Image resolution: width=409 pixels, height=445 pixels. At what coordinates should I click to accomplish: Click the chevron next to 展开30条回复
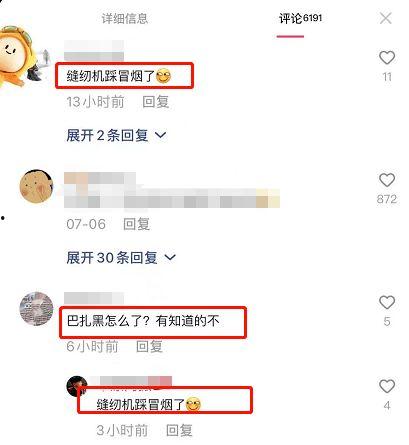tap(170, 257)
